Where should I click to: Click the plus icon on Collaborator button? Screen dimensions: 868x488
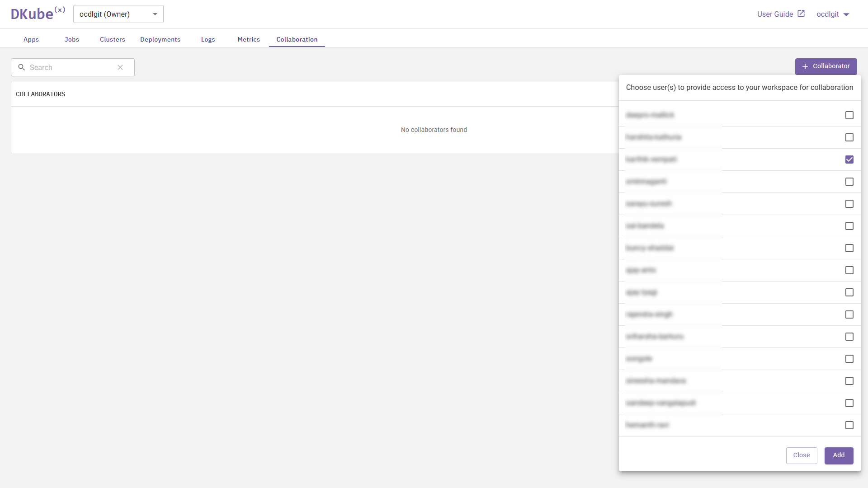pyautogui.click(x=805, y=66)
